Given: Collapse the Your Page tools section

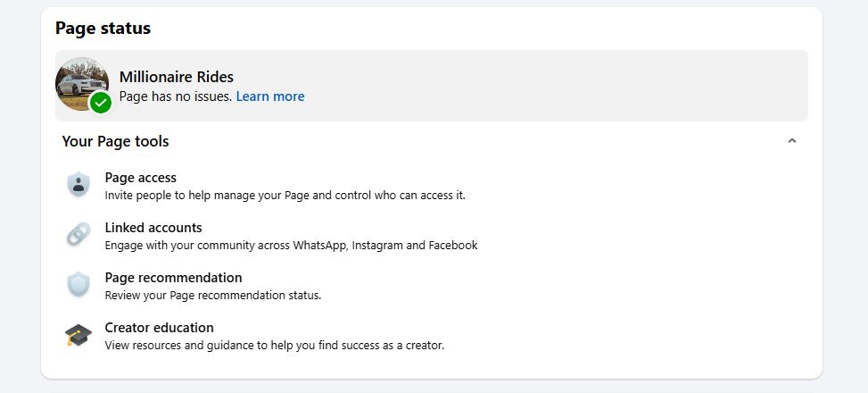Looking at the screenshot, I should click(791, 141).
